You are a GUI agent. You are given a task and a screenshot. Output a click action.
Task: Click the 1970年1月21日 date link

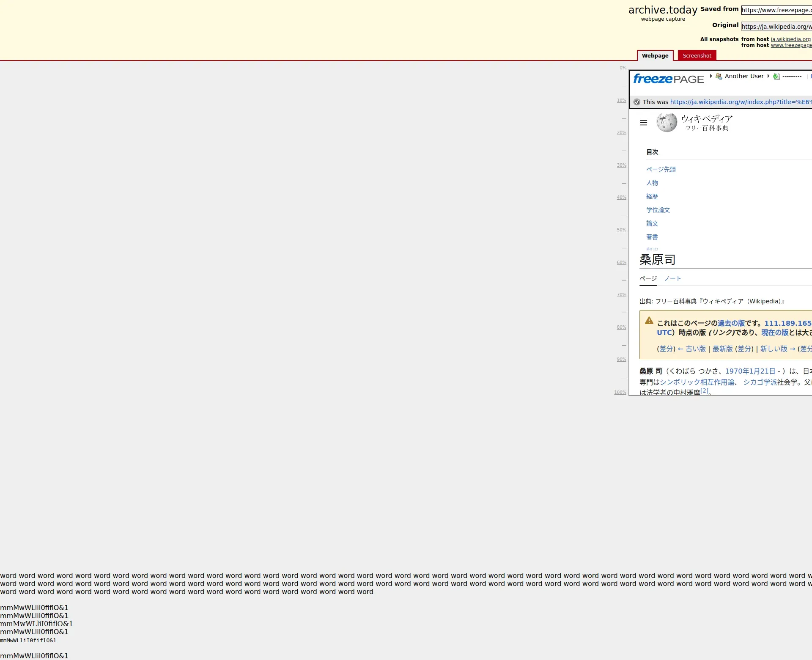750,371
